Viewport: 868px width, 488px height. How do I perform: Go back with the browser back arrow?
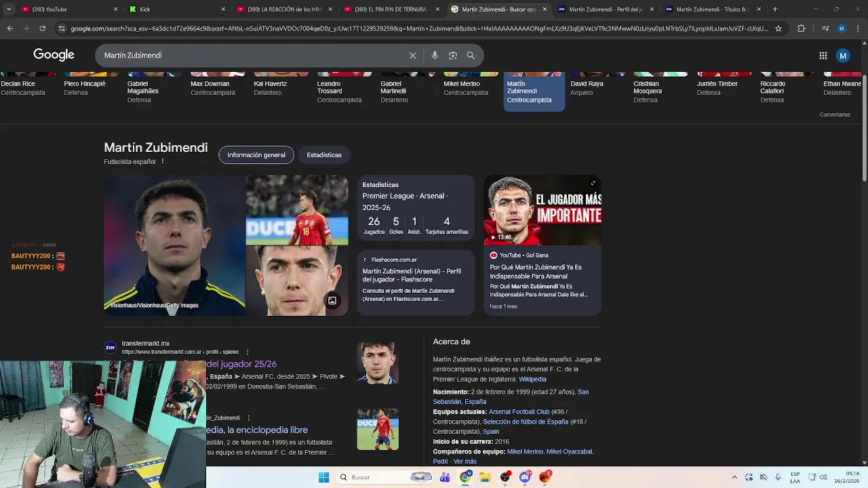pyautogui.click(x=9, y=28)
